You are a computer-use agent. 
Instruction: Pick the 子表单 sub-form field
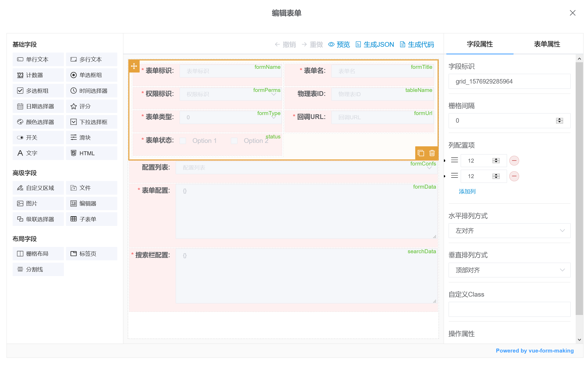point(92,219)
